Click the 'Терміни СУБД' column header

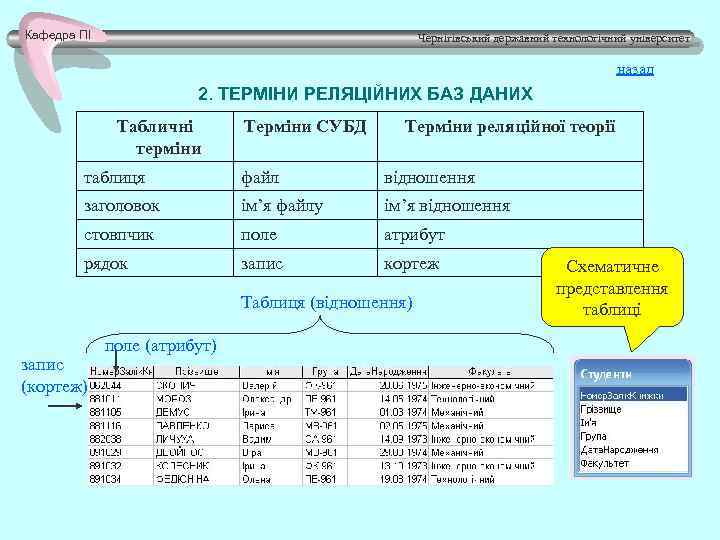pyautogui.click(x=305, y=136)
